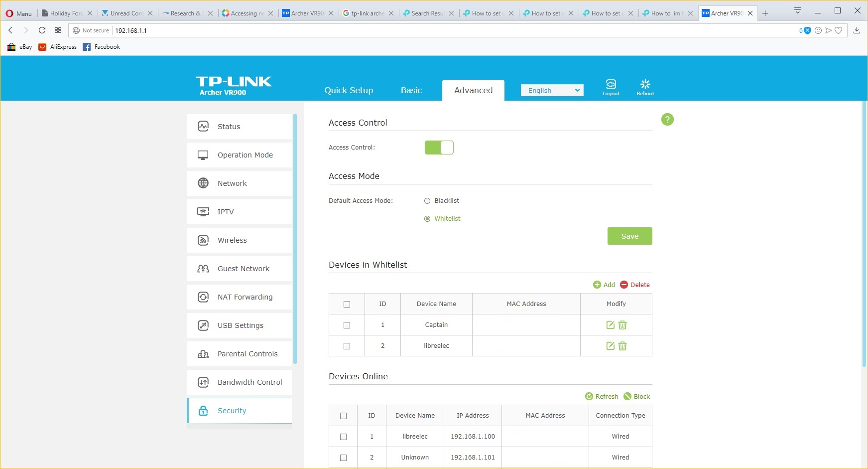Edit the Captain whitelist entry
The image size is (868, 469).
pyautogui.click(x=610, y=325)
